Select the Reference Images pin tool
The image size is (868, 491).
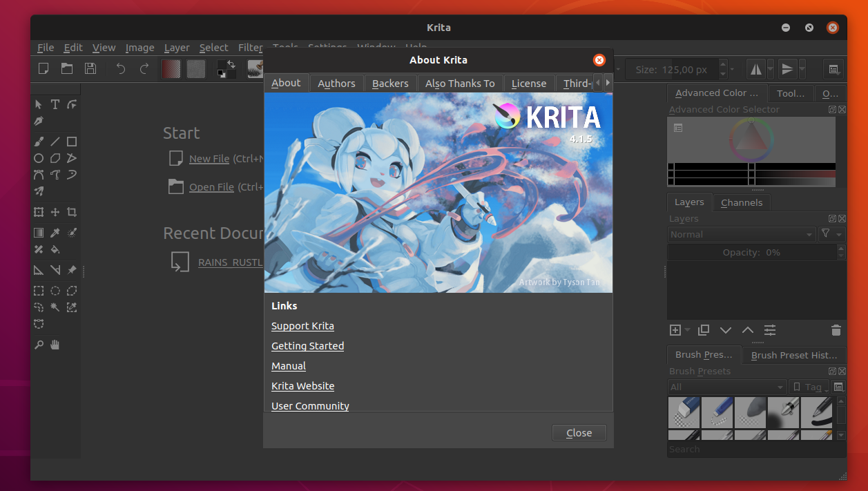[72, 270]
